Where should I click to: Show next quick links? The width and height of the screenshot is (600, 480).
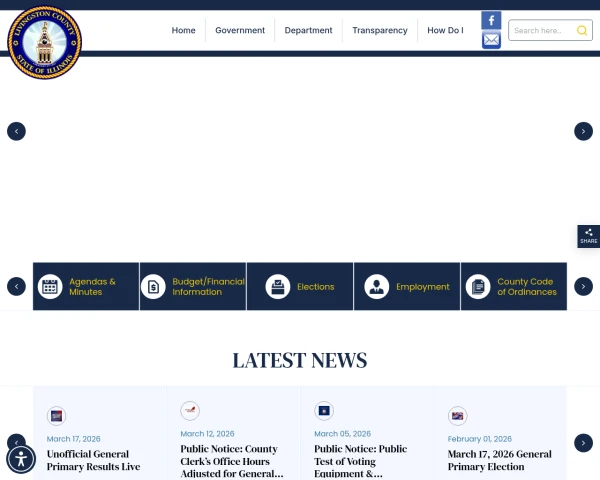584,286
